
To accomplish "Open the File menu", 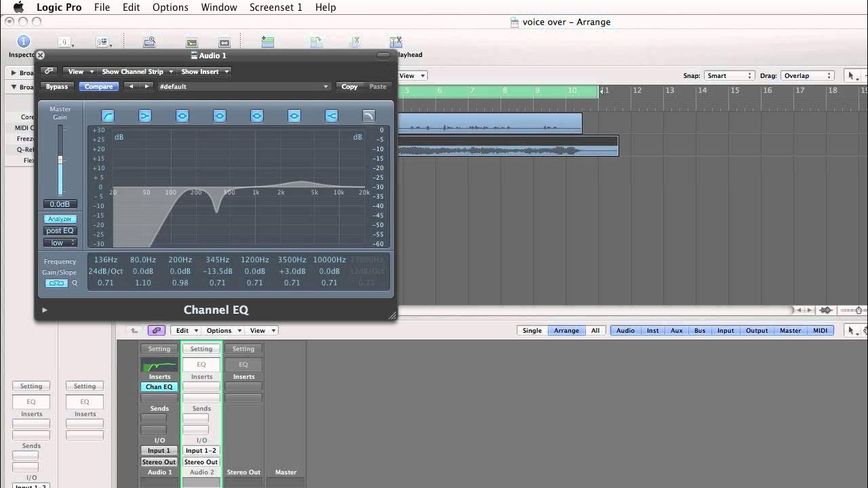I will point(102,7).
